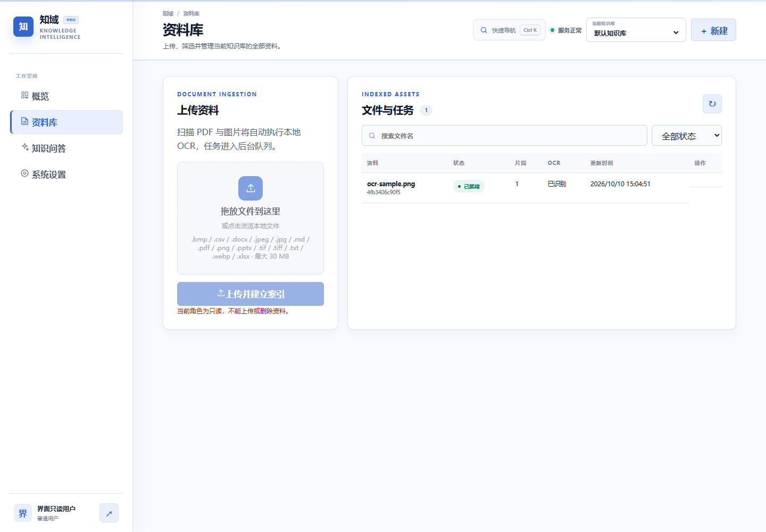The width and height of the screenshot is (766, 532).
Task: Open 系统设置
Action: [x=66, y=174]
